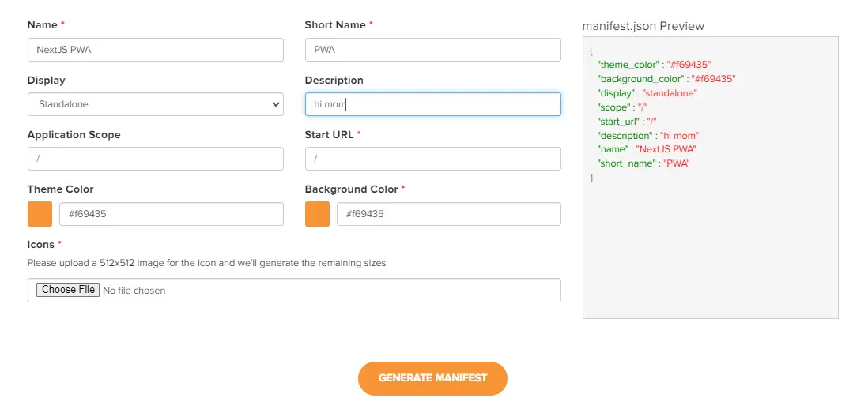Click the "Name" field label

click(x=43, y=25)
